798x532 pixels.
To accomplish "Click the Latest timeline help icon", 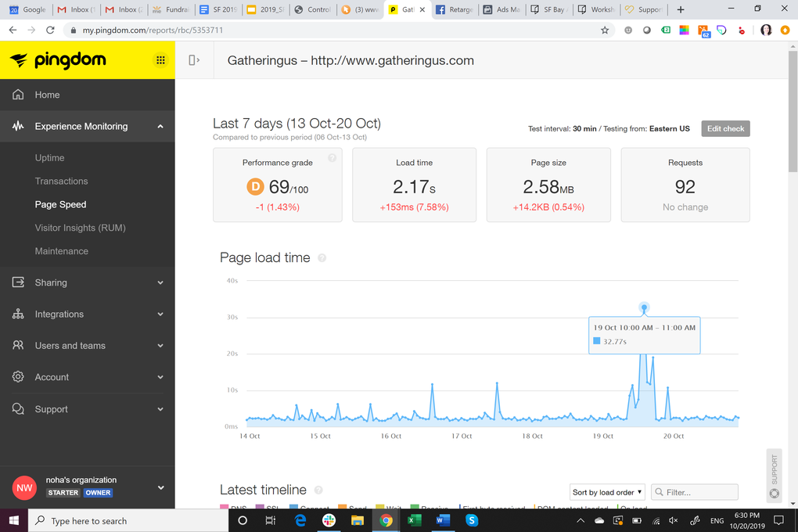I will [318, 491].
